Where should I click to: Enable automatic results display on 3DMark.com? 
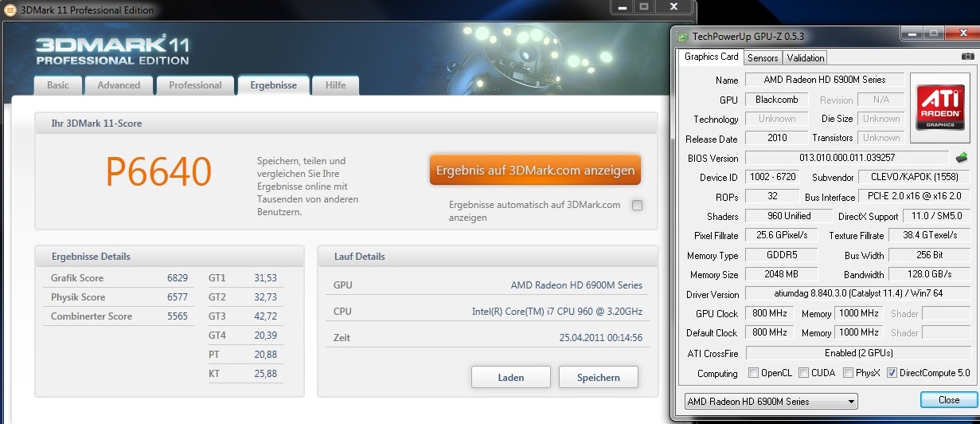click(637, 205)
